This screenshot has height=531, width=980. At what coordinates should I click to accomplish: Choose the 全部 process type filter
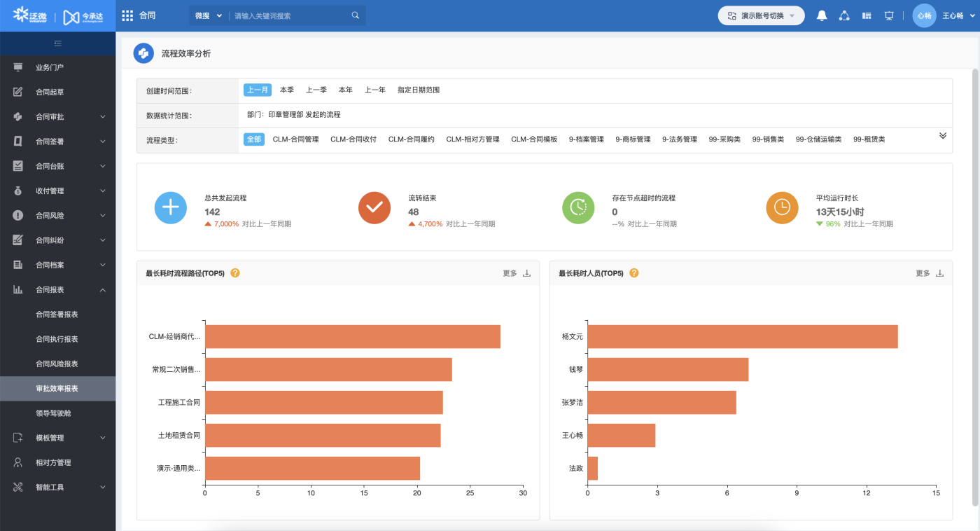click(x=253, y=139)
